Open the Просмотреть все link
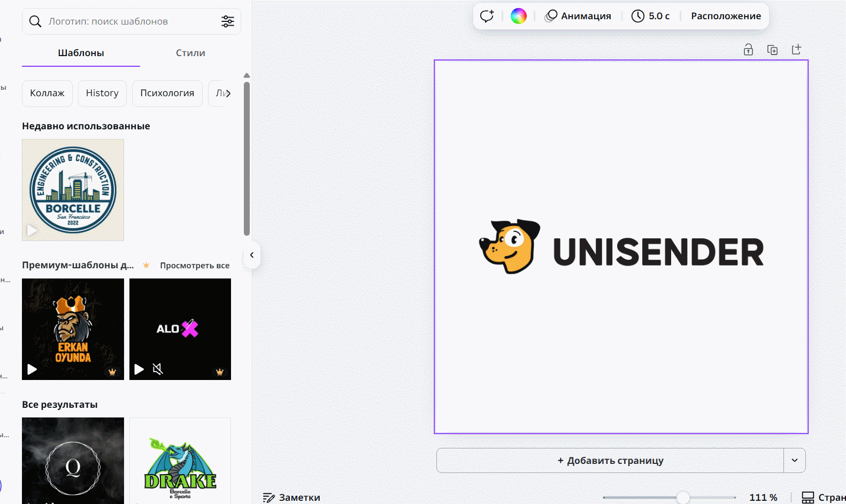The width and height of the screenshot is (846, 504). [x=195, y=266]
